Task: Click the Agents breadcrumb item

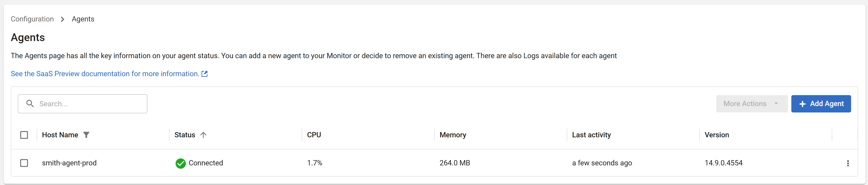Action: click(x=83, y=19)
